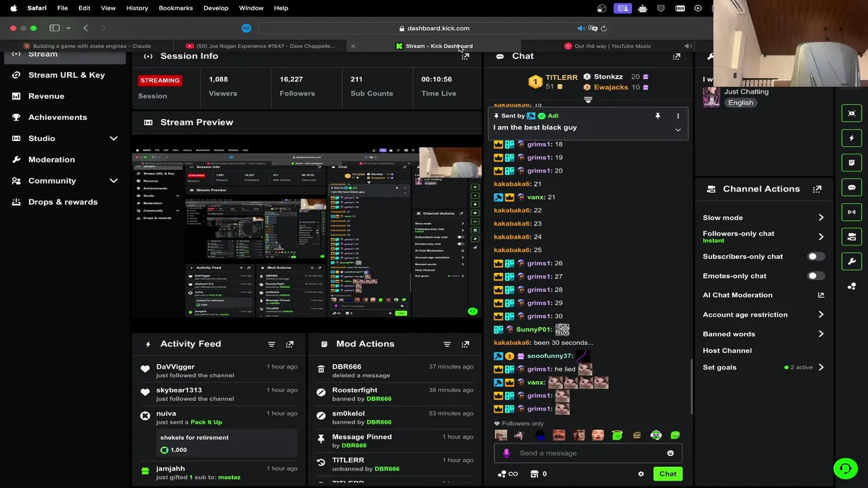Open the pinned message's three-dot menu
The width and height of the screenshot is (868, 488).
pos(677,116)
